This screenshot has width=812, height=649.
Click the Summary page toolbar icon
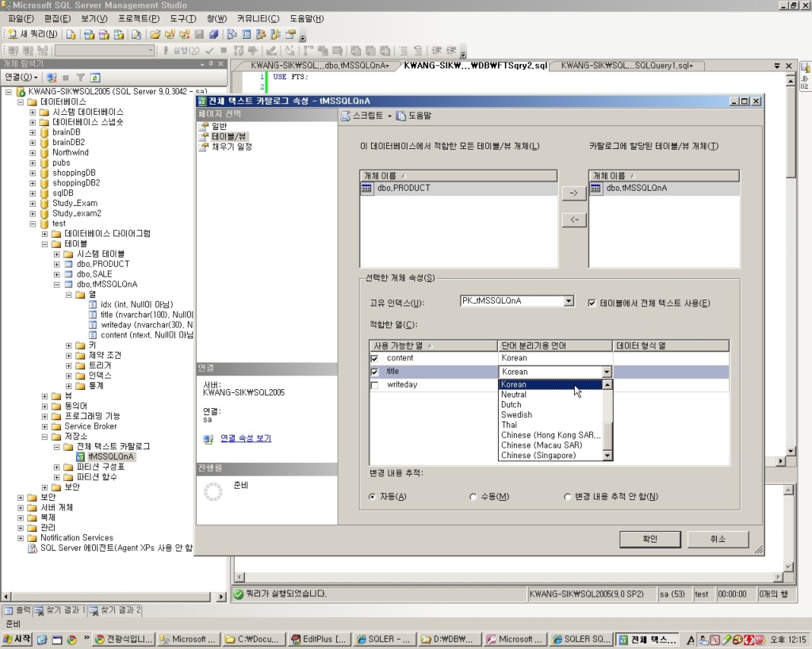(x=247, y=35)
